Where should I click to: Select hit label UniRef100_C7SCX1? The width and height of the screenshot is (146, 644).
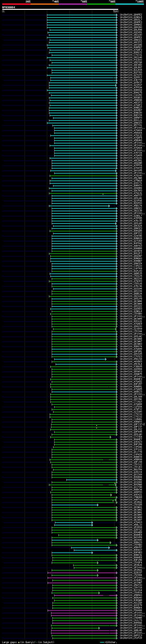point(131,55)
